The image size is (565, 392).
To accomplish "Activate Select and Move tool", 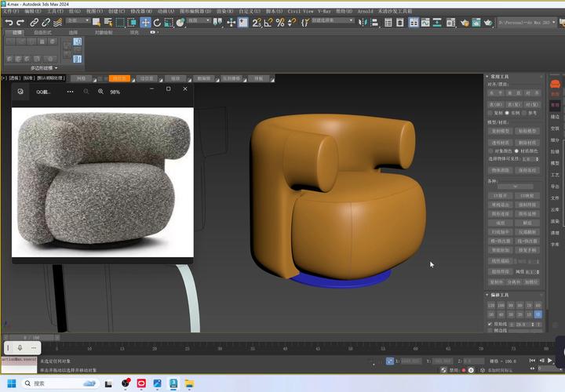I will pyautogui.click(x=145, y=22).
